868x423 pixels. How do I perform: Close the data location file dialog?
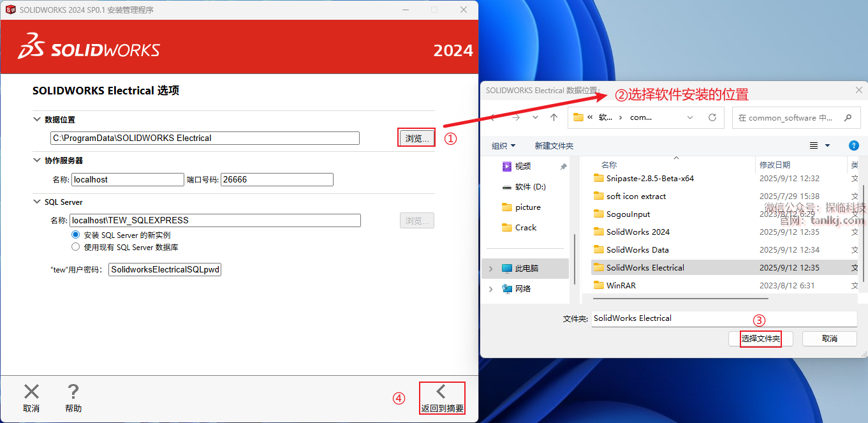(859, 91)
